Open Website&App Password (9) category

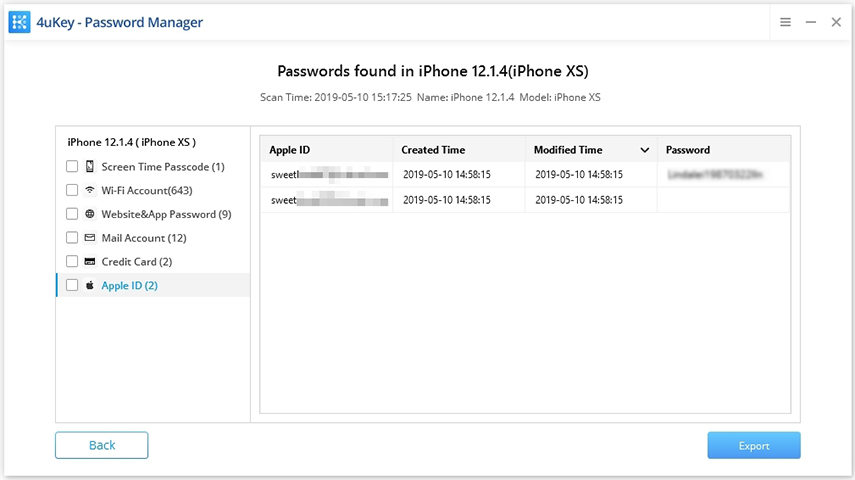click(166, 214)
